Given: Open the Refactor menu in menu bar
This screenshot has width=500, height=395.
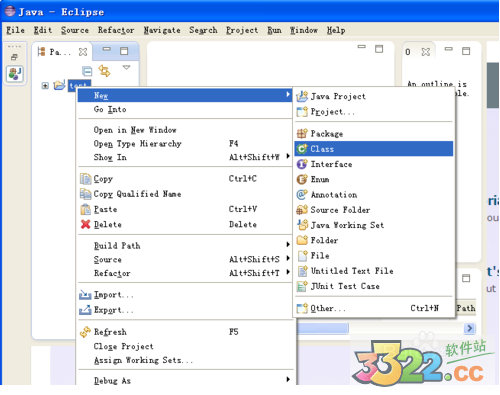Looking at the screenshot, I should [x=116, y=30].
